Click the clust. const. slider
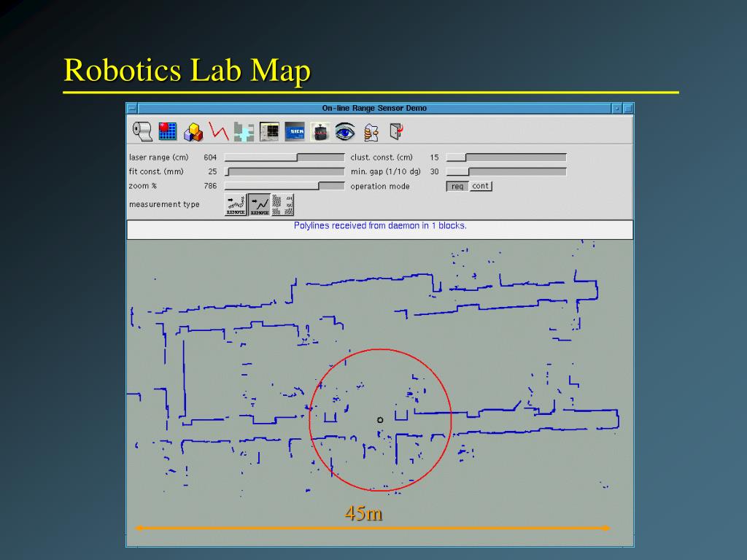747x560 pixels. point(506,157)
